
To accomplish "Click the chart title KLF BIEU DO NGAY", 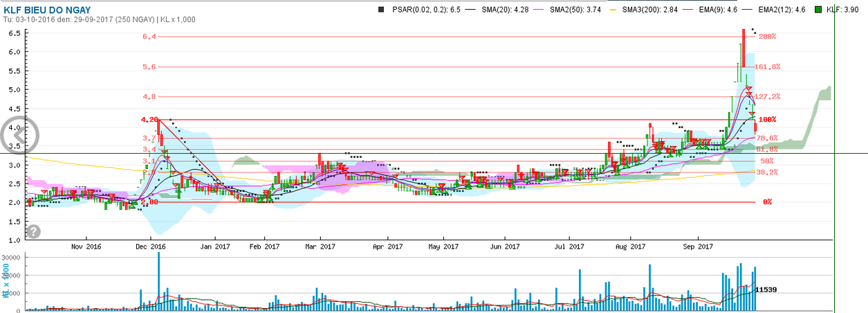I will click(47, 10).
